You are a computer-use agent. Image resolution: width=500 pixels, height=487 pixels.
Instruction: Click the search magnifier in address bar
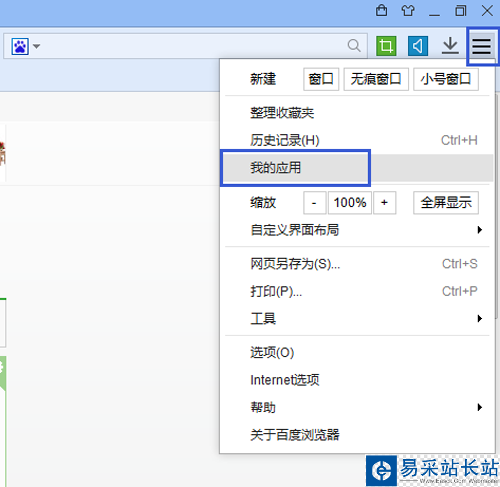tap(354, 45)
